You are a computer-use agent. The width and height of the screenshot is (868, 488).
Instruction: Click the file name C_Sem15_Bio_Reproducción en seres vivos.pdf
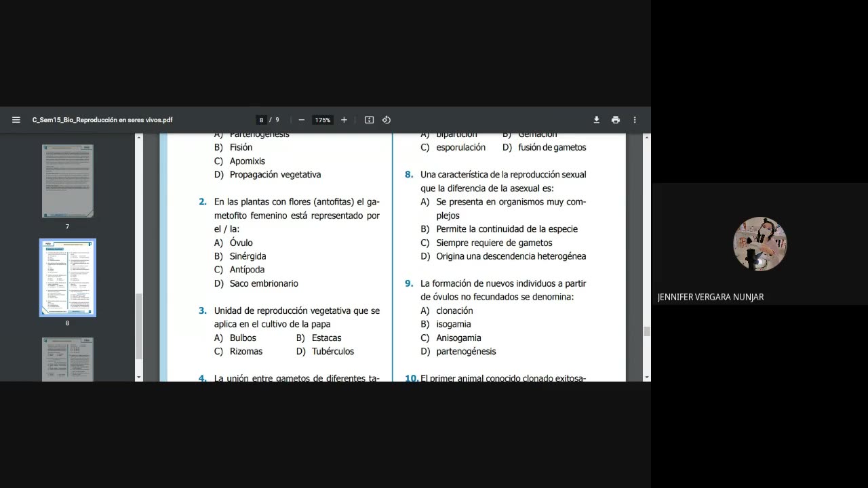pos(102,120)
